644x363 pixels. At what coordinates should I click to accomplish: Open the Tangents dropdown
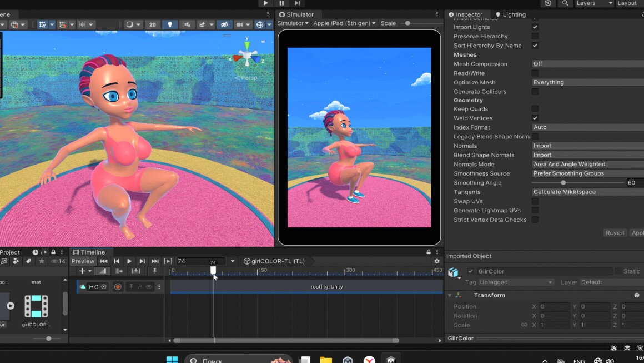[x=588, y=192]
